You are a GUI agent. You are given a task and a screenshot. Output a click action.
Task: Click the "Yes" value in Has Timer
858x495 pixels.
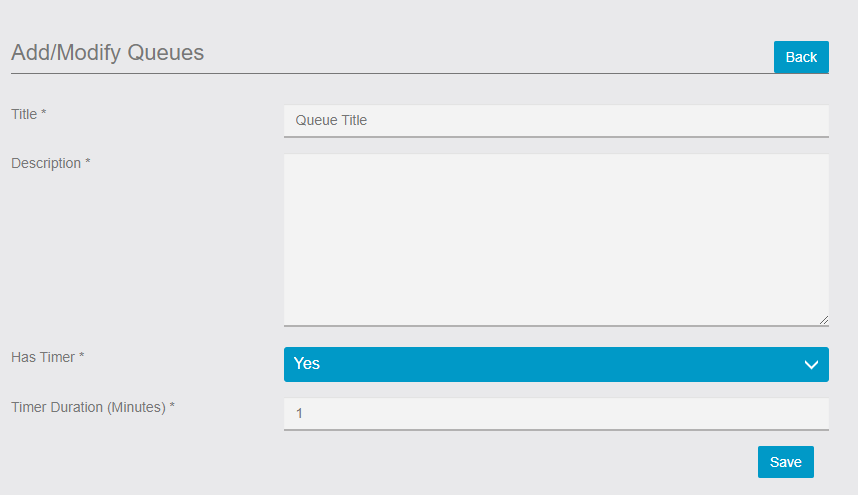[x=306, y=364]
